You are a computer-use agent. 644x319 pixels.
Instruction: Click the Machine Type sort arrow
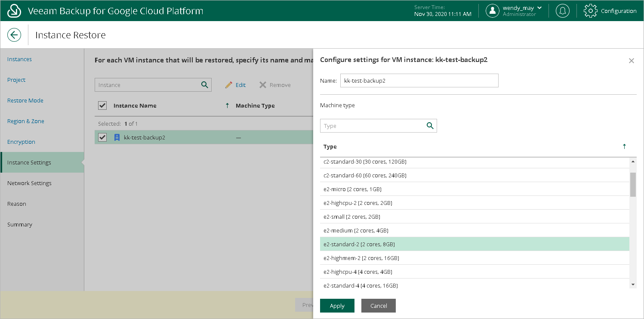pos(228,105)
